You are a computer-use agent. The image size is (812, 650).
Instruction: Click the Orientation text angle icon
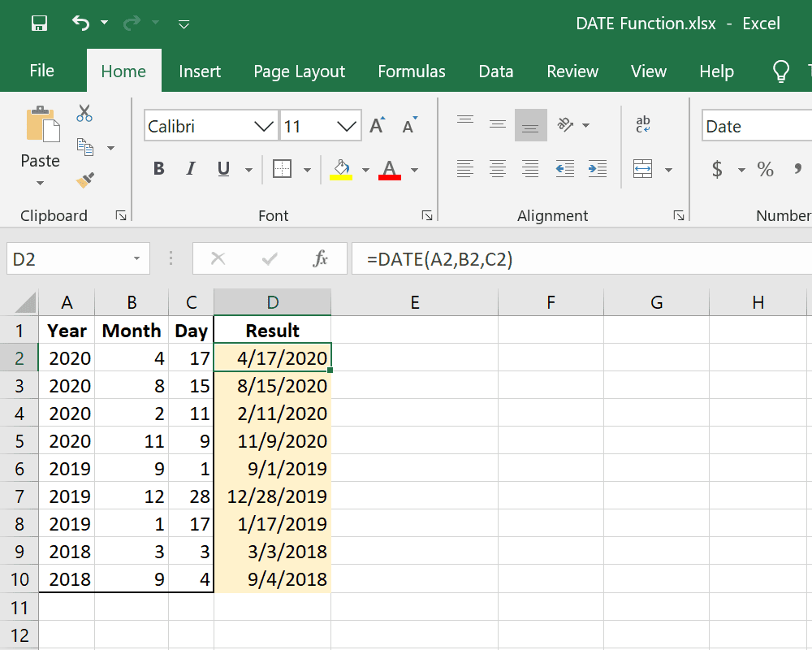coord(565,125)
